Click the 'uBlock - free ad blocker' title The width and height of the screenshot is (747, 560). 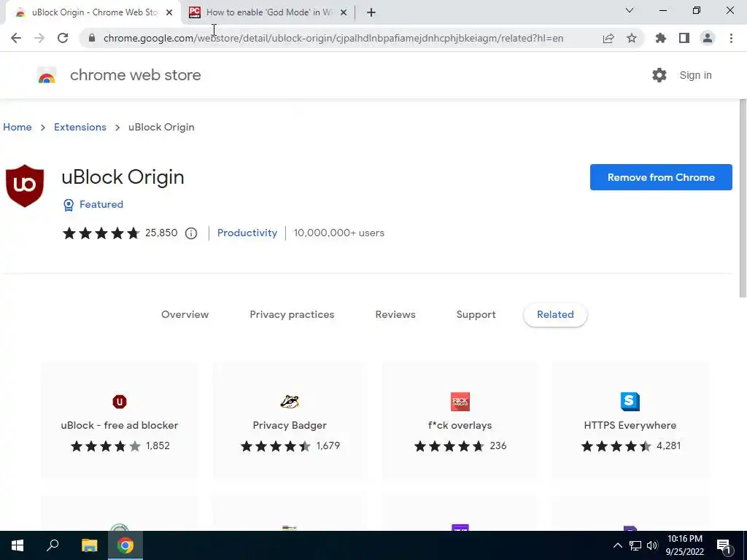pyautogui.click(x=120, y=425)
